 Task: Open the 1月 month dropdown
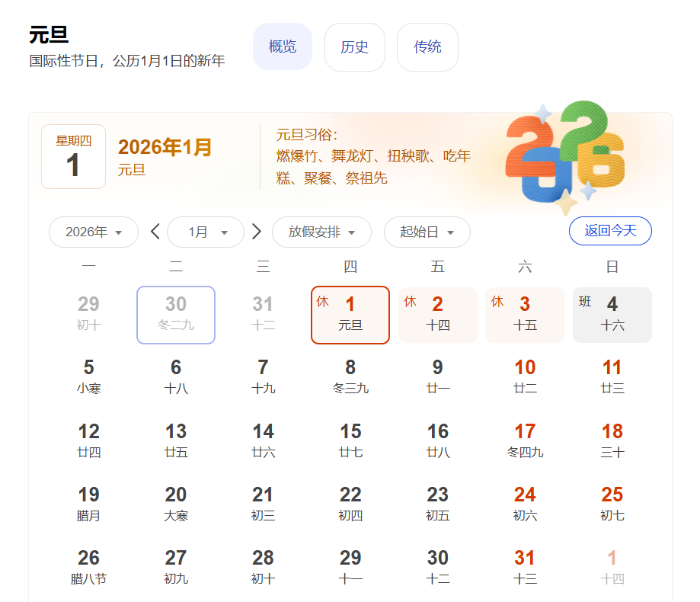206,232
